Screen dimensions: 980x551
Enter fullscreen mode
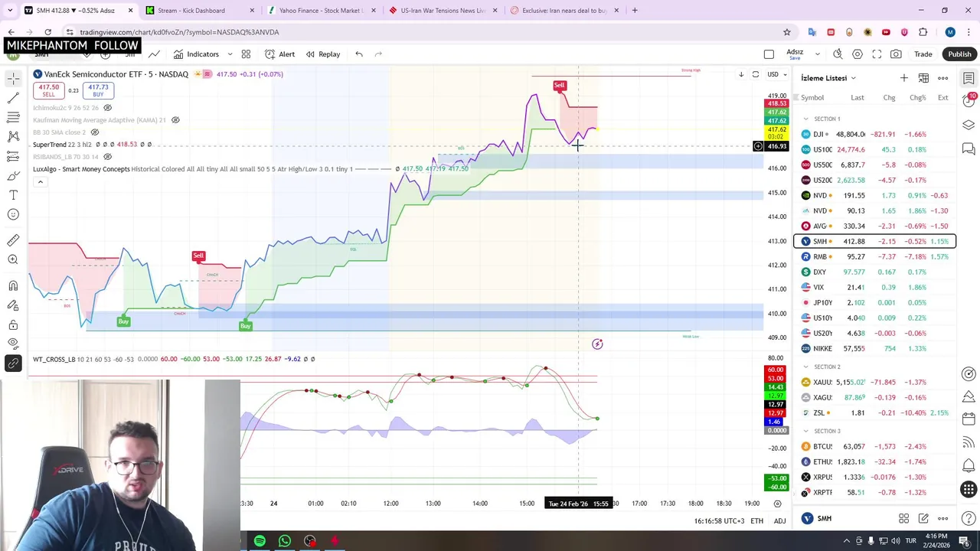(x=877, y=54)
